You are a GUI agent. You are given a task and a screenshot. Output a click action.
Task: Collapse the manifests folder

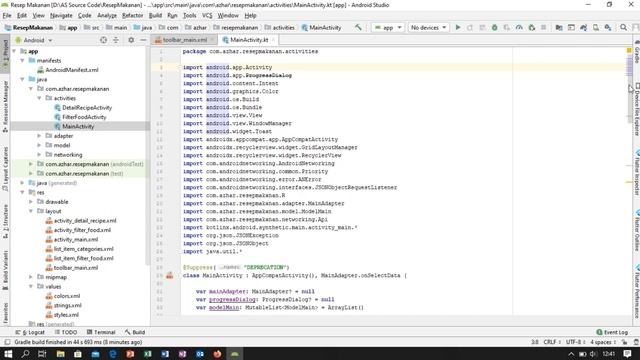point(22,60)
